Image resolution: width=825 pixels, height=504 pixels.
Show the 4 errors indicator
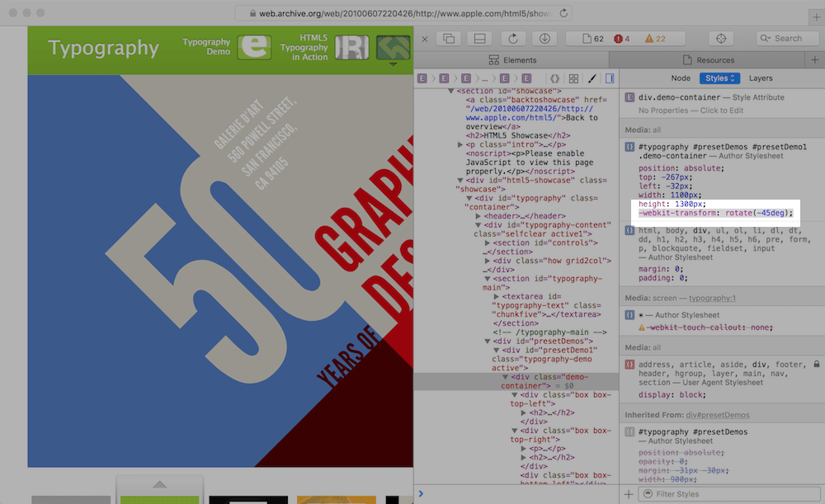coord(621,39)
